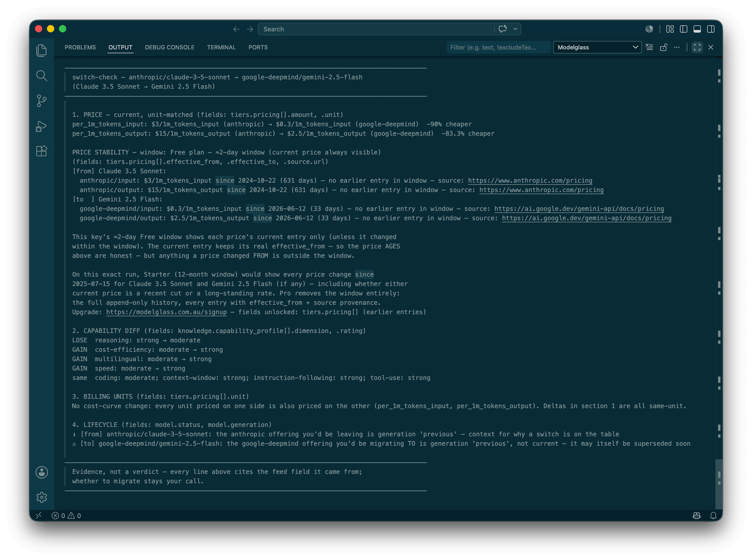Toggle the secondary side bar
752x560 pixels.
point(711,29)
